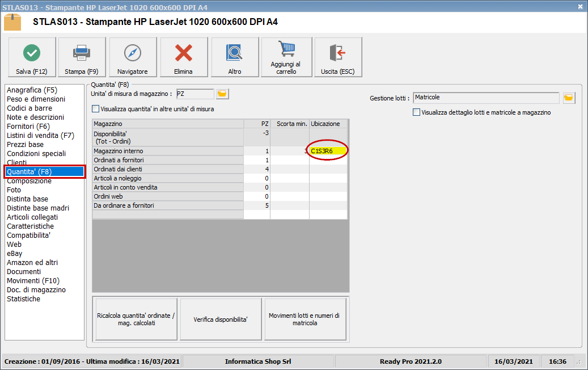Image resolution: width=588 pixels, height=370 pixels.
Task: Click the Ordinati a fornitori quantity cell
Action: point(257,160)
